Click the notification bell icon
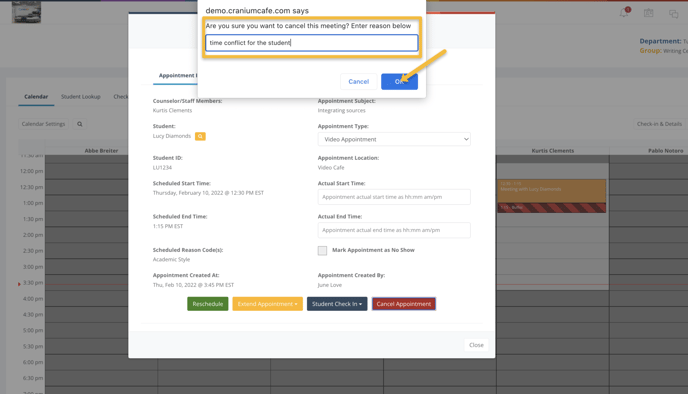This screenshot has height=394, width=688. click(624, 13)
